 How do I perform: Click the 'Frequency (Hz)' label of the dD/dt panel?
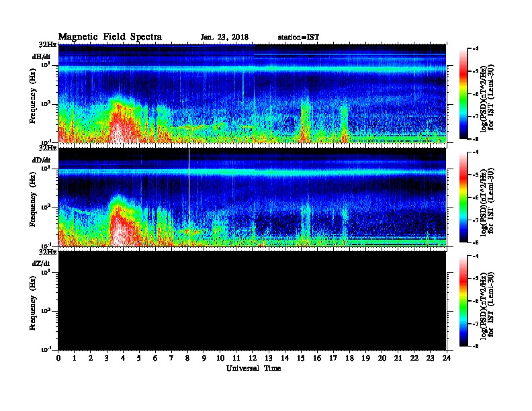click(32, 199)
